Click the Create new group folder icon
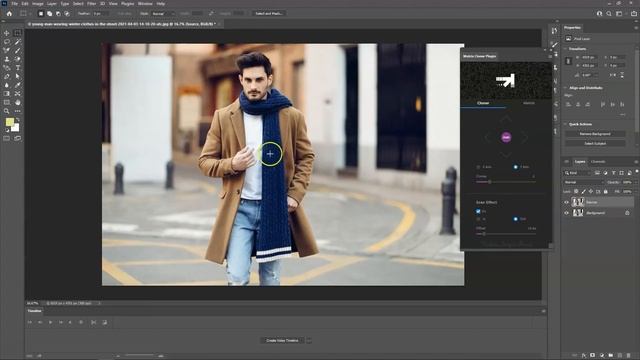 [611, 356]
